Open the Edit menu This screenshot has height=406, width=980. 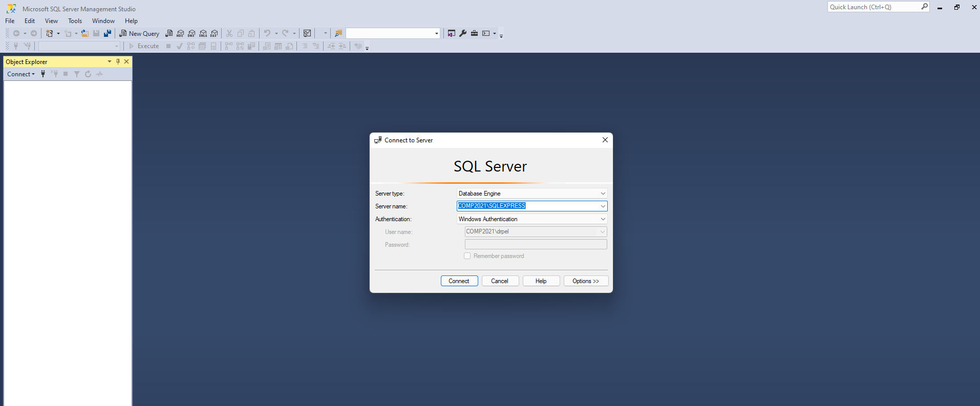(30, 21)
